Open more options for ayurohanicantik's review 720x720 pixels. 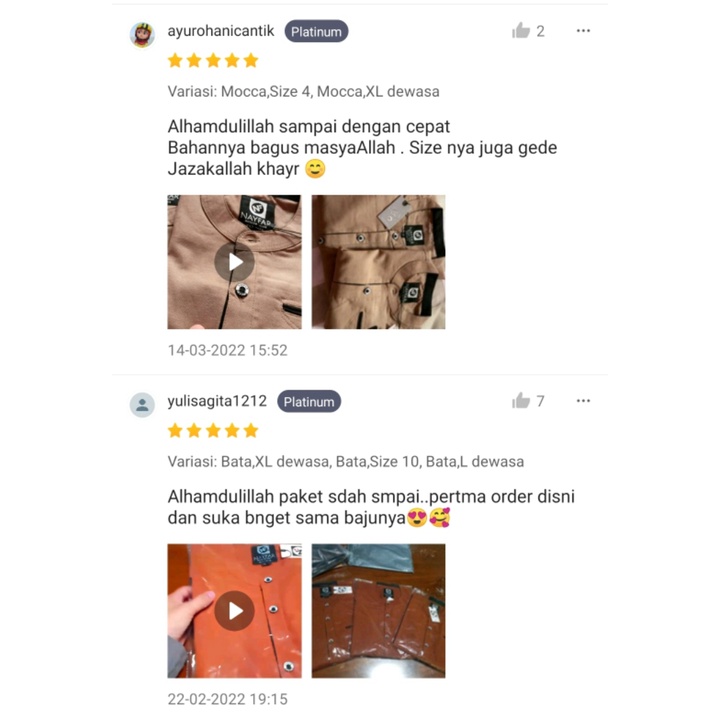pyautogui.click(x=583, y=31)
